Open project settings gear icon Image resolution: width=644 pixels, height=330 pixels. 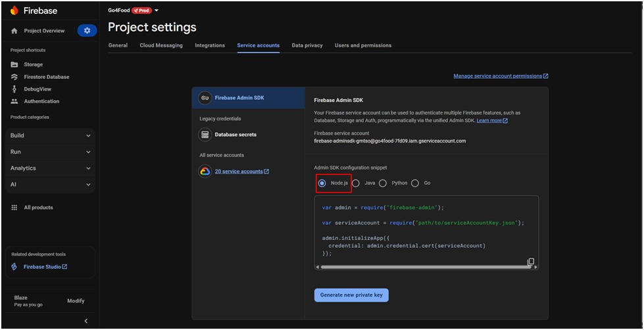[87, 31]
